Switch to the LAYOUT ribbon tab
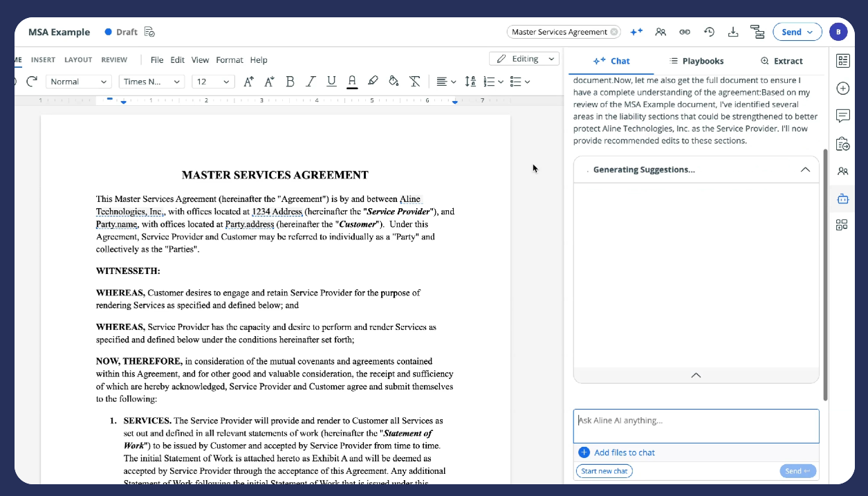This screenshot has height=496, width=868. pyautogui.click(x=78, y=60)
